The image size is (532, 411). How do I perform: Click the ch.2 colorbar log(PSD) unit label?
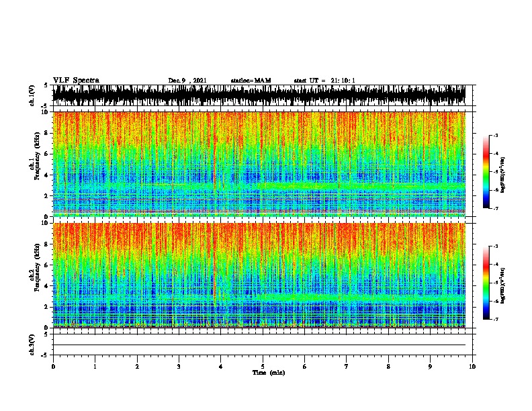tap(503, 285)
